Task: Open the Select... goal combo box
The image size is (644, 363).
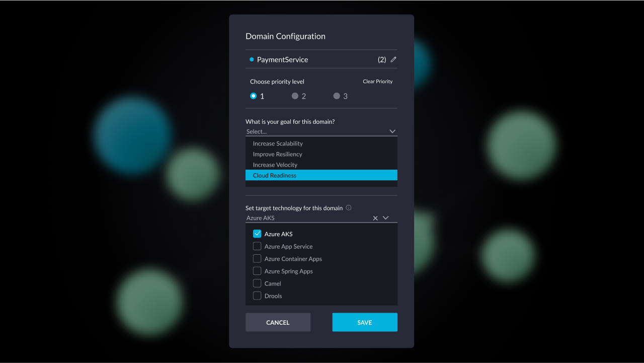Action: [x=302, y=131]
